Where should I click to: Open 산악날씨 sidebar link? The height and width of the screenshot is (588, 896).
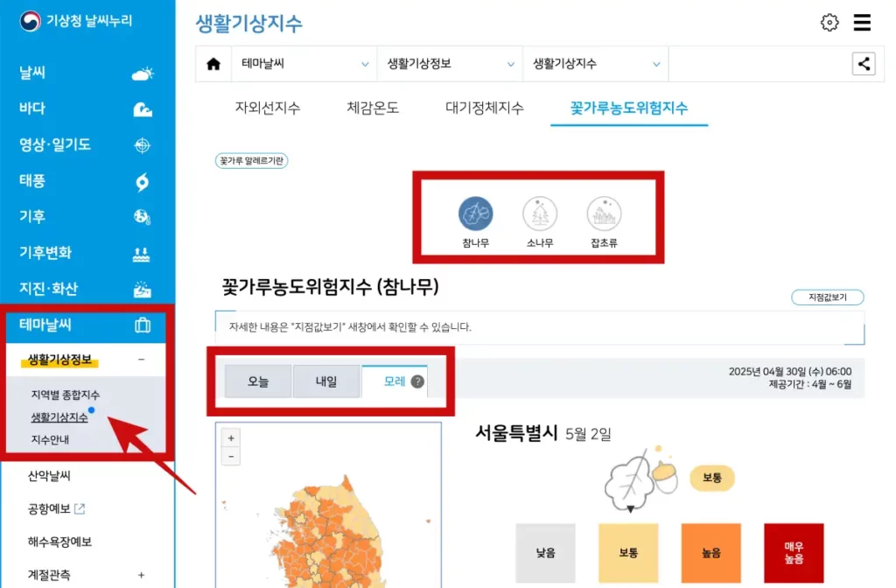(x=49, y=475)
